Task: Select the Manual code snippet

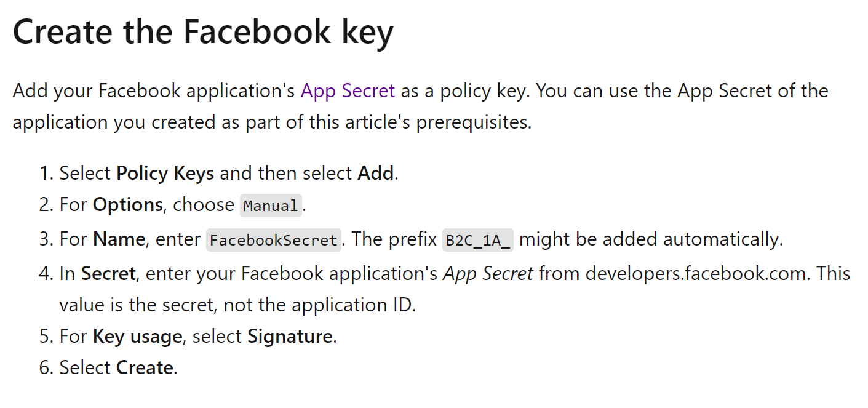Action: (271, 206)
